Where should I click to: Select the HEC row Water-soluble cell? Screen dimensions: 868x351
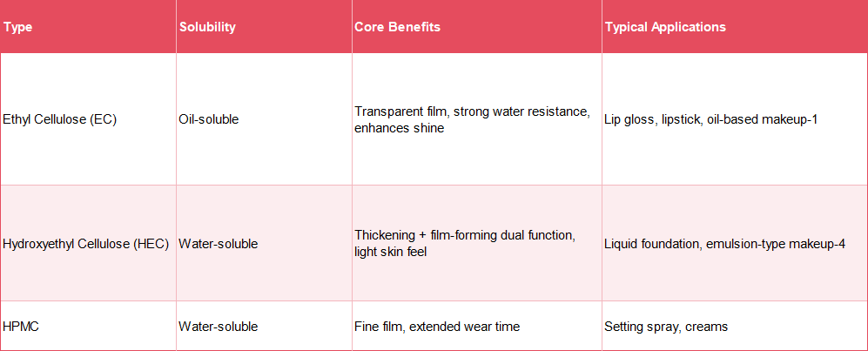264,244
